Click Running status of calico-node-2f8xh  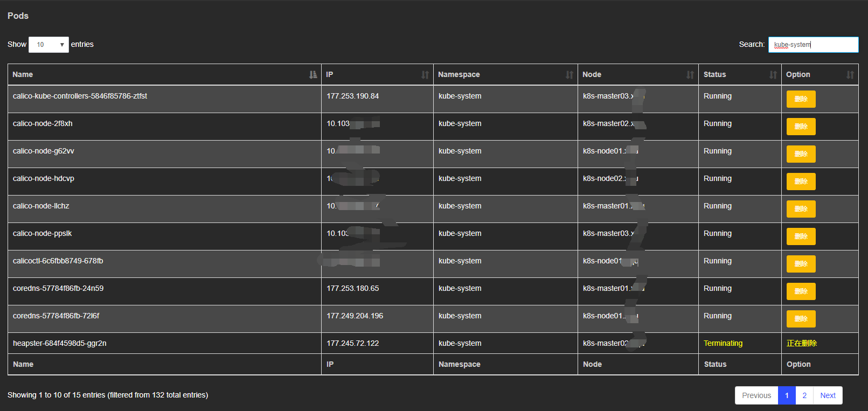pyautogui.click(x=718, y=123)
